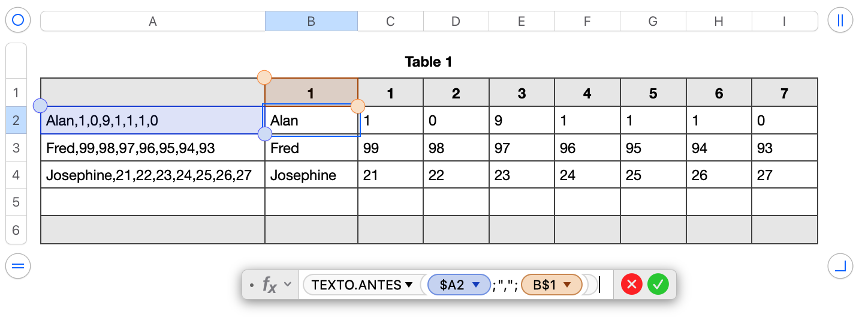The image size is (868, 317).
Task: Select column header A
Action: (153, 22)
